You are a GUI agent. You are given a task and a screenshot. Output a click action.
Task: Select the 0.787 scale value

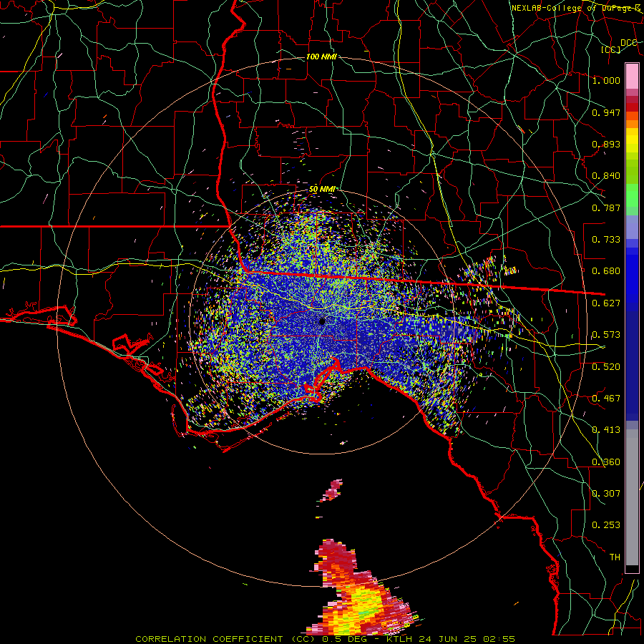coord(606,208)
